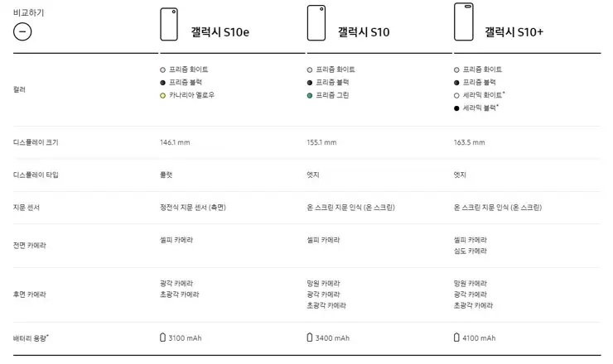Click the Galaxy S10e phone outline icon
The image size is (613, 364).
click(x=169, y=24)
